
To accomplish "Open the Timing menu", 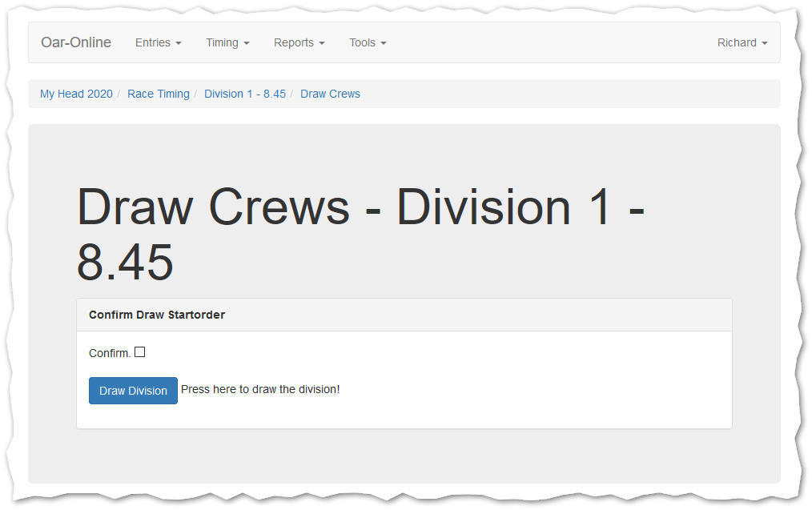I will pyautogui.click(x=227, y=42).
